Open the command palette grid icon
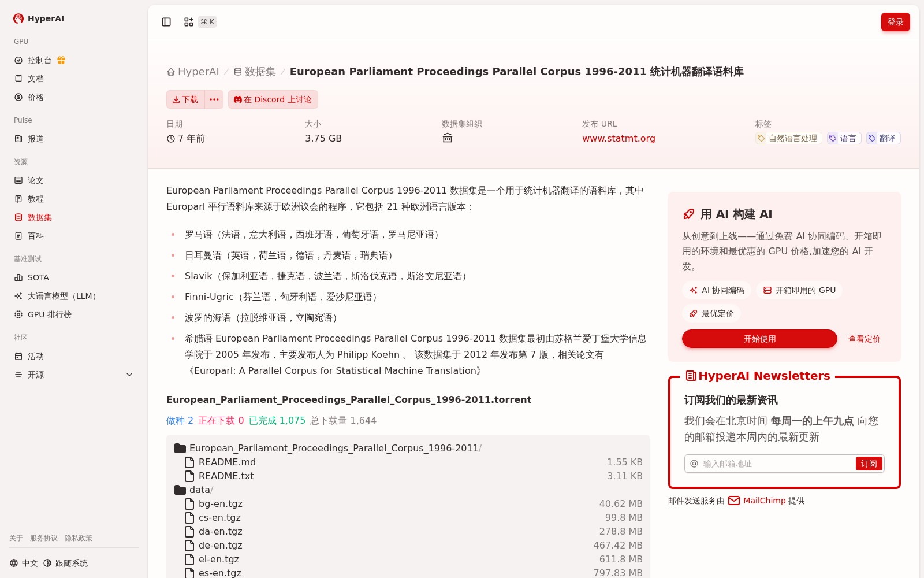This screenshot has height=578, width=924. tap(188, 22)
